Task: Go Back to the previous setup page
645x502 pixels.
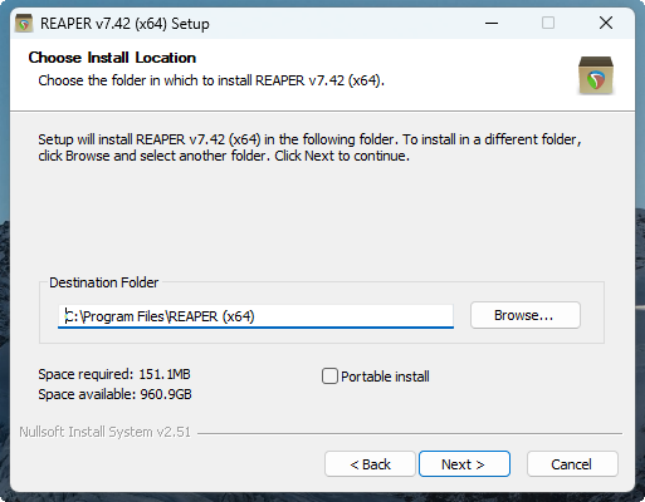Action: [x=370, y=464]
